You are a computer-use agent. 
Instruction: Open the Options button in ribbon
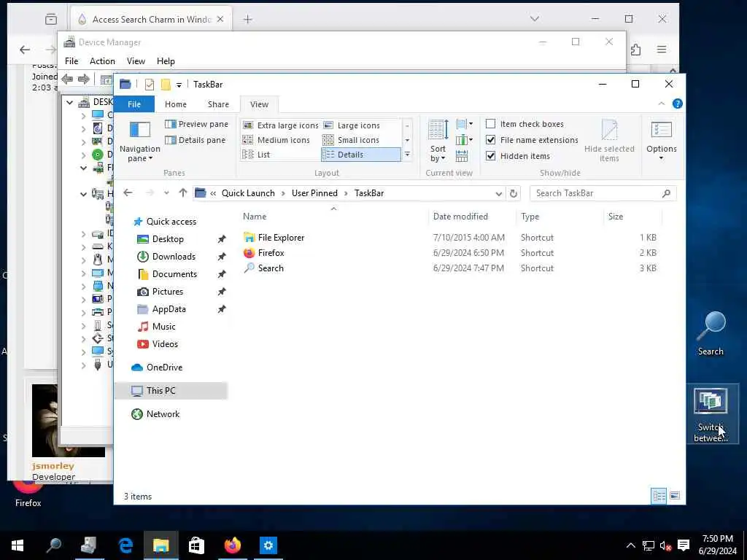pyautogui.click(x=661, y=141)
